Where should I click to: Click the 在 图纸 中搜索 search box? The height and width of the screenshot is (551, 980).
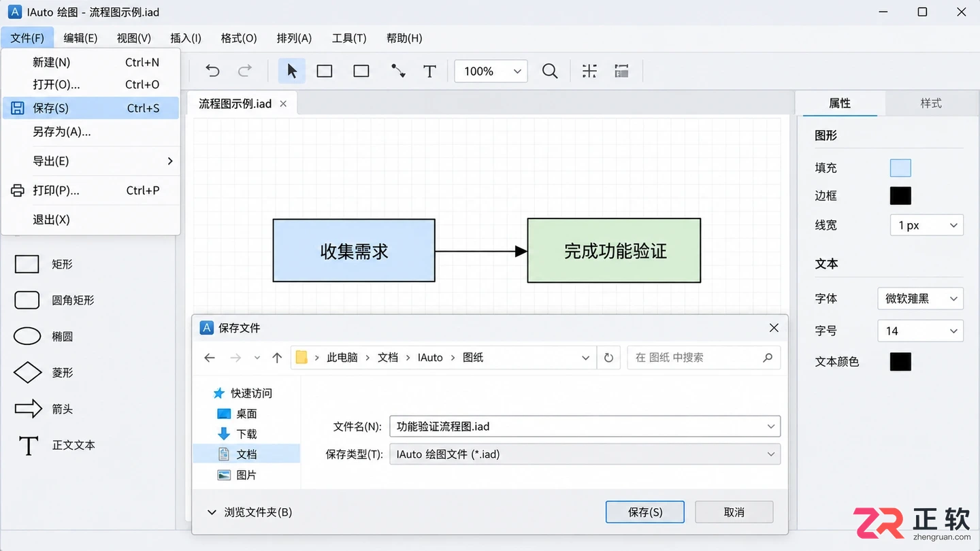704,358
